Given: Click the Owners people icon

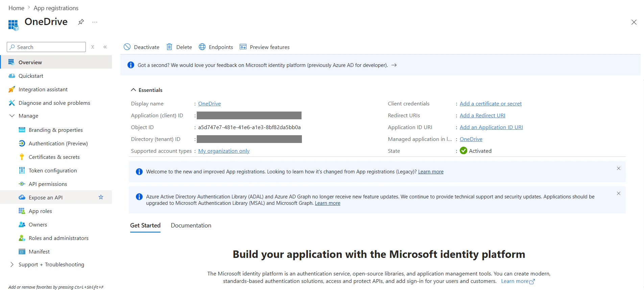Looking at the screenshot, I should (x=22, y=224).
